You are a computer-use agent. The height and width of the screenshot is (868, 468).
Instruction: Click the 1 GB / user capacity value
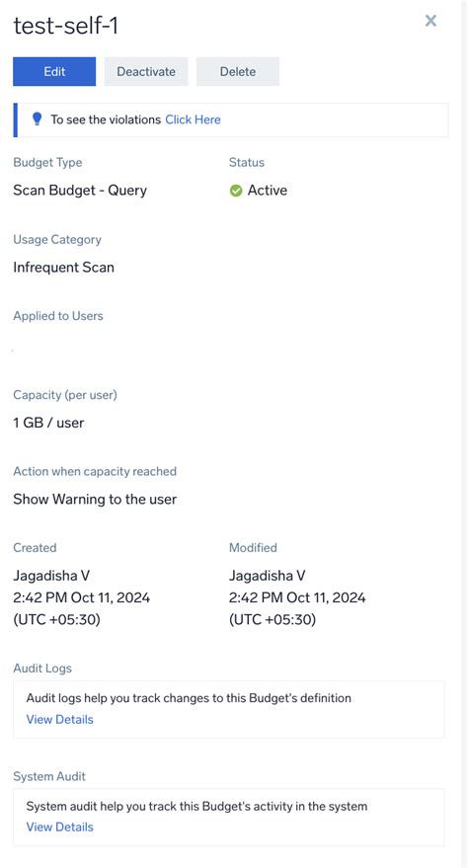click(x=48, y=423)
